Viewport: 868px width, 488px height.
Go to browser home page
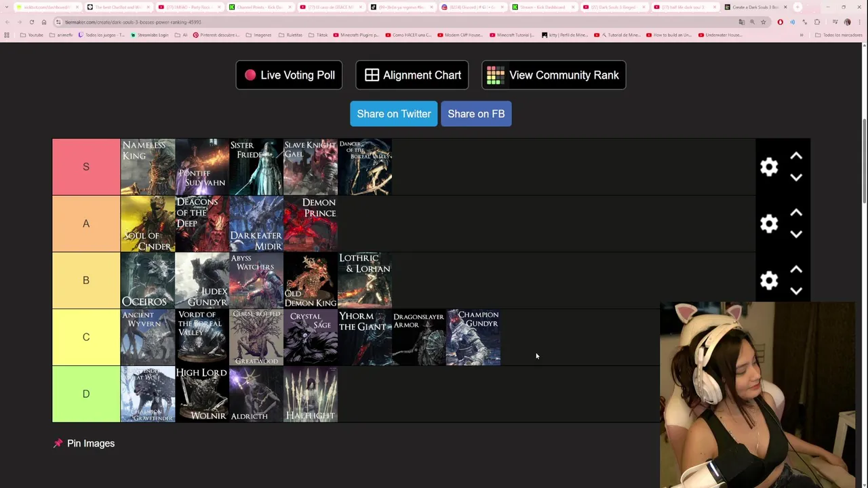[44, 22]
